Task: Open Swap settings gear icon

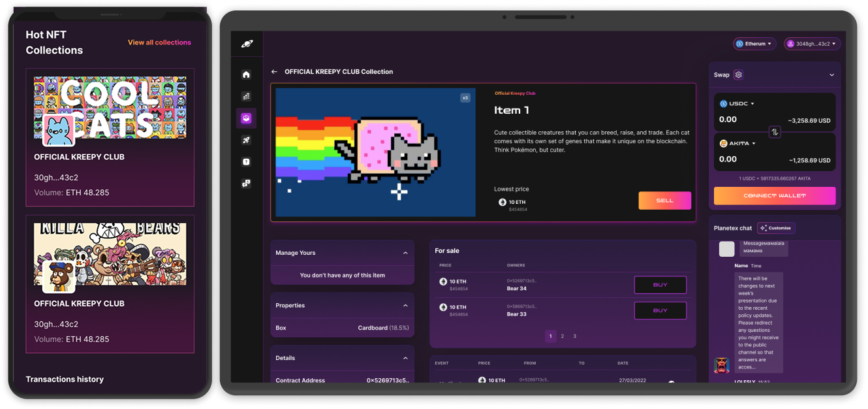Action: pos(738,74)
